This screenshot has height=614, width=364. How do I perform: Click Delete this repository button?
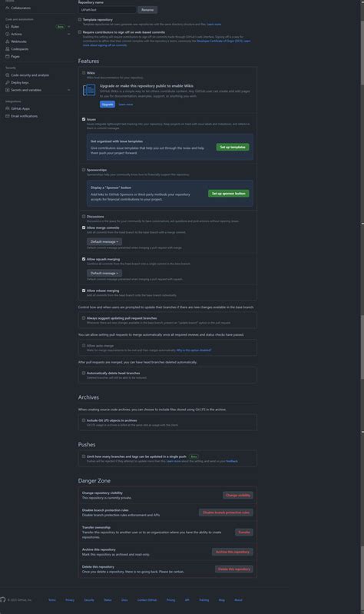click(234, 569)
